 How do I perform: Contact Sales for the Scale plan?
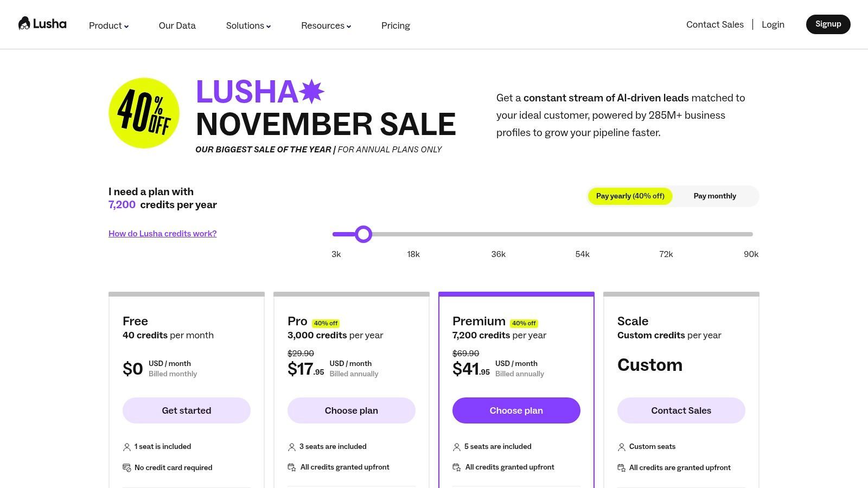[681, 410]
